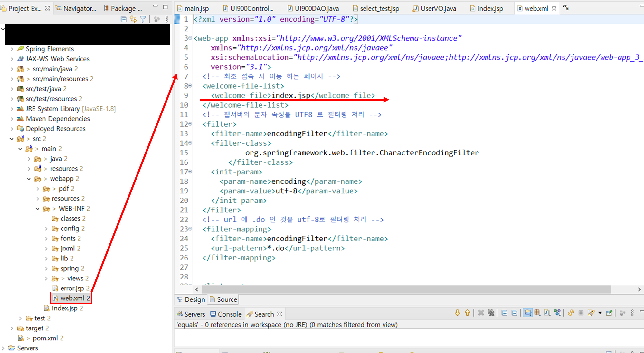Show the hidden editor tabs list chevron

click(566, 7)
